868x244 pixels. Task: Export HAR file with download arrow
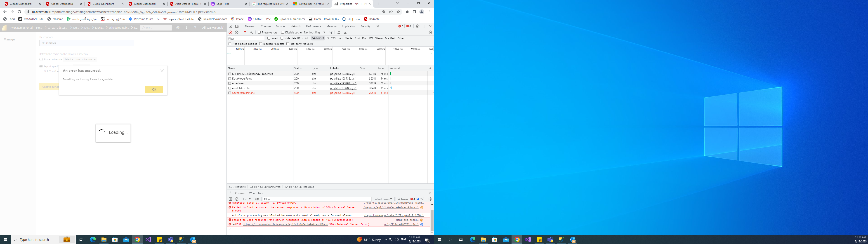point(345,32)
